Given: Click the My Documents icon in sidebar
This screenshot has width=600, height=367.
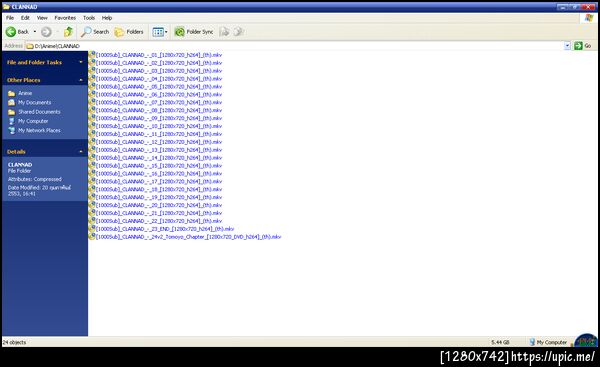Looking at the screenshot, I should click(x=11, y=103).
